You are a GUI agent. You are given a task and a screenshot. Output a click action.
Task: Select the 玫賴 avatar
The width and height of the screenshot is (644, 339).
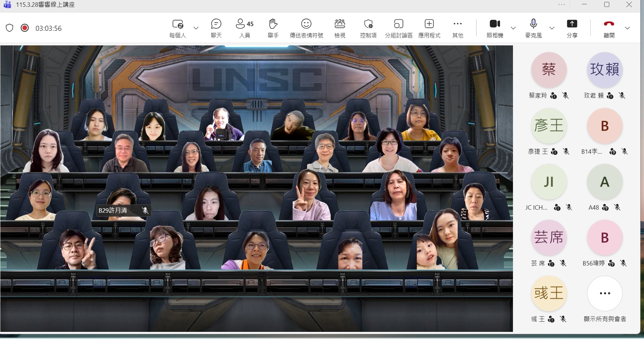tap(605, 70)
